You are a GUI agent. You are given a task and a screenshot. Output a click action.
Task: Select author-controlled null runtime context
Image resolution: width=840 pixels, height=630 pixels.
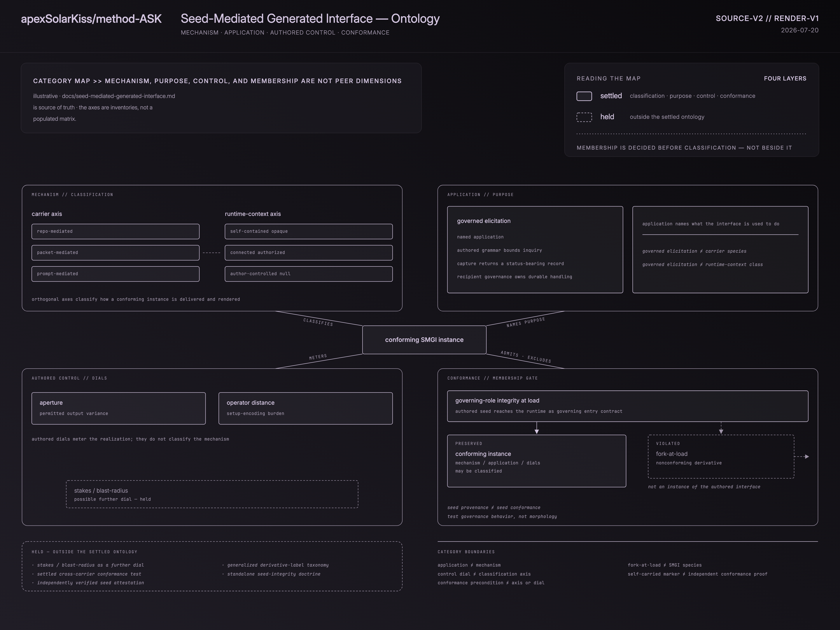coord(309,274)
